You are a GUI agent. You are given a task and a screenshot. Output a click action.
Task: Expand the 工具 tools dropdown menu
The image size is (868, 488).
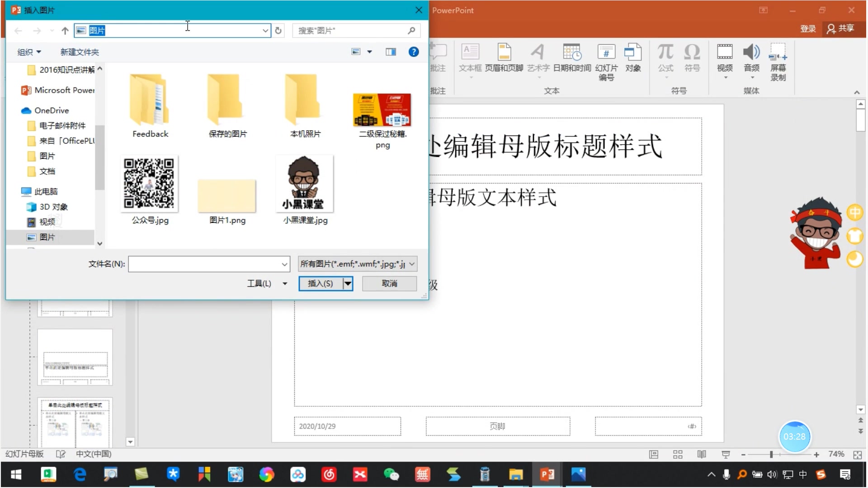284,283
